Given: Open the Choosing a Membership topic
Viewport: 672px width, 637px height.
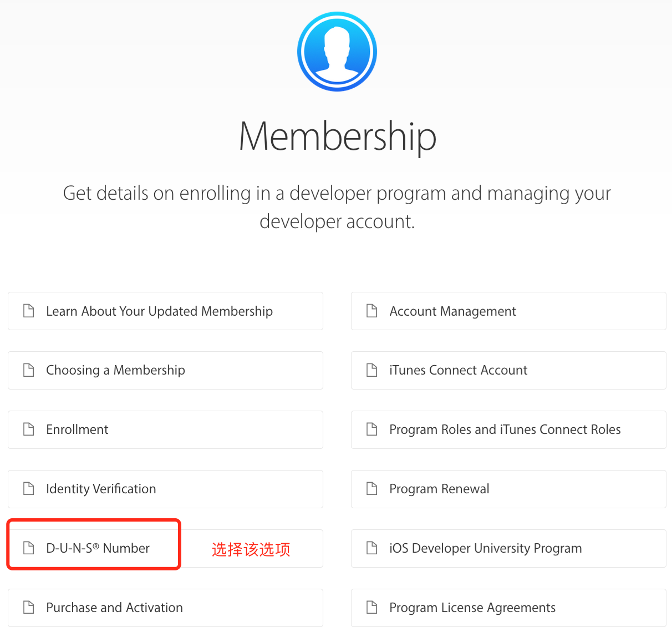Looking at the screenshot, I should click(x=115, y=370).
